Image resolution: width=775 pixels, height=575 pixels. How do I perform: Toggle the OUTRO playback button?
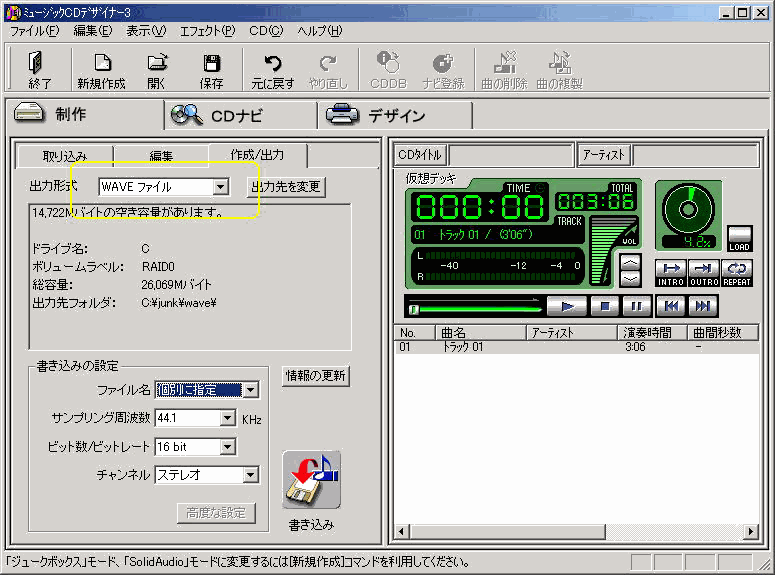pyautogui.click(x=703, y=272)
